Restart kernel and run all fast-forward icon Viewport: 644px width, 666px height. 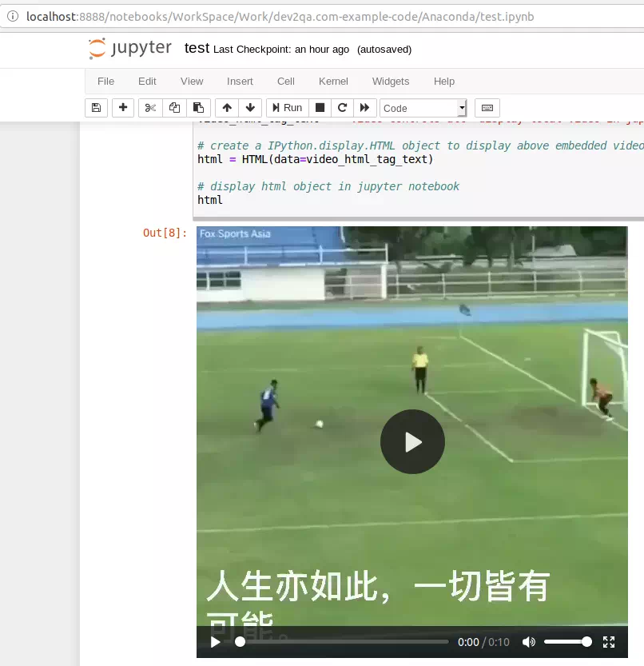pos(365,108)
